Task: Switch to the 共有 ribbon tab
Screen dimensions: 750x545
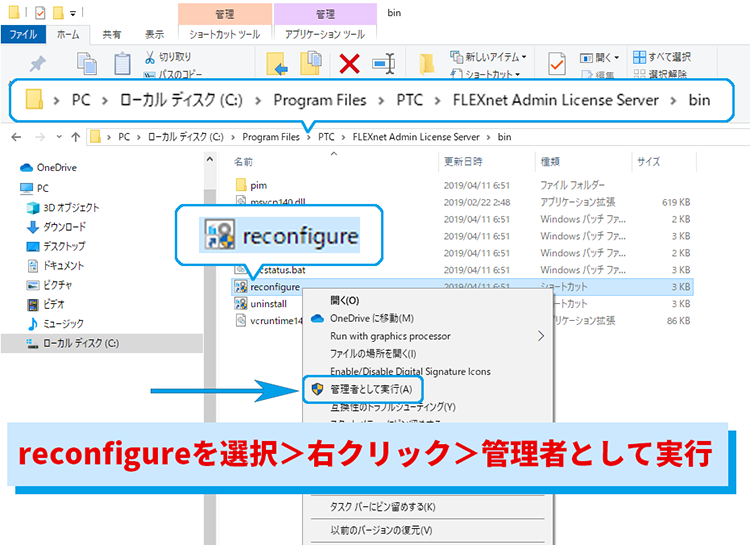Action: click(x=112, y=34)
